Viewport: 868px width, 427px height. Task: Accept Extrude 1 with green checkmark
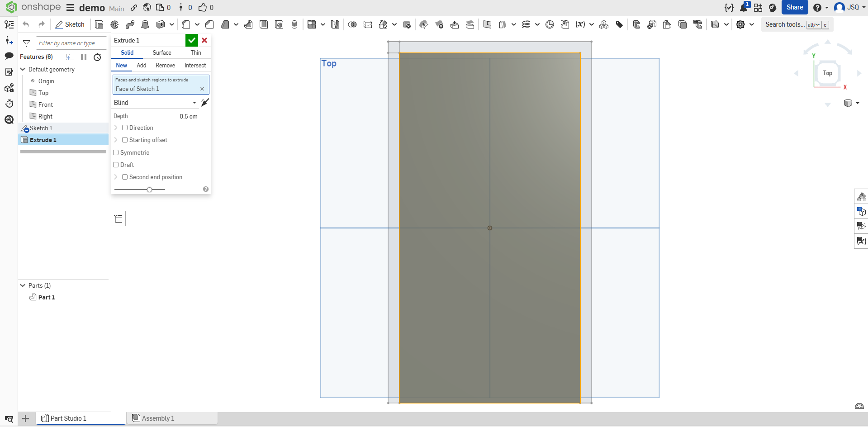(192, 40)
